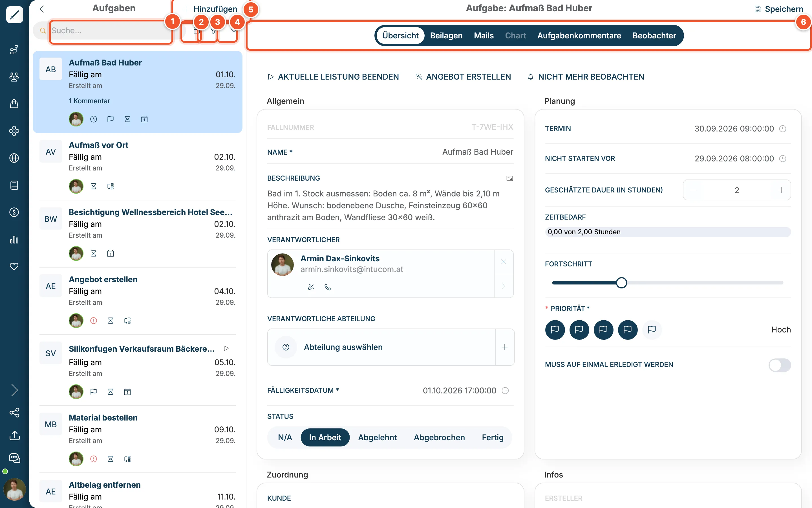Open the Abteilung auswählen selector
This screenshot has width=812, height=508.
[x=381, y=347]
